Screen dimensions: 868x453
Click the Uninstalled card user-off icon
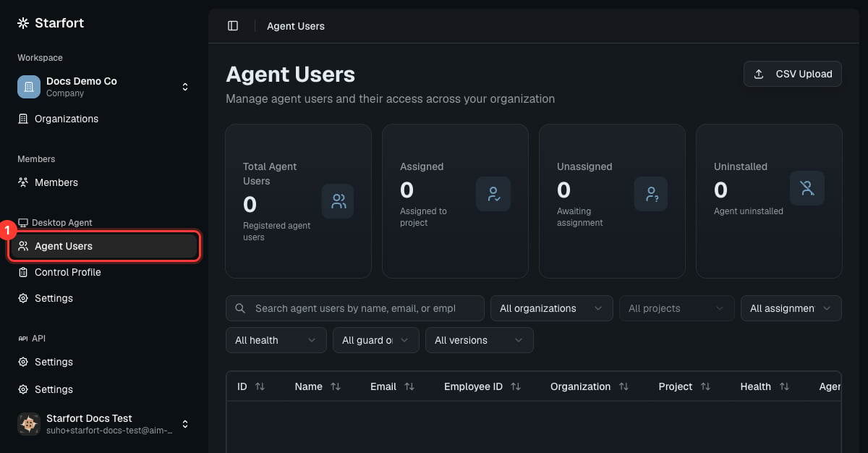(x=807, y=188)
